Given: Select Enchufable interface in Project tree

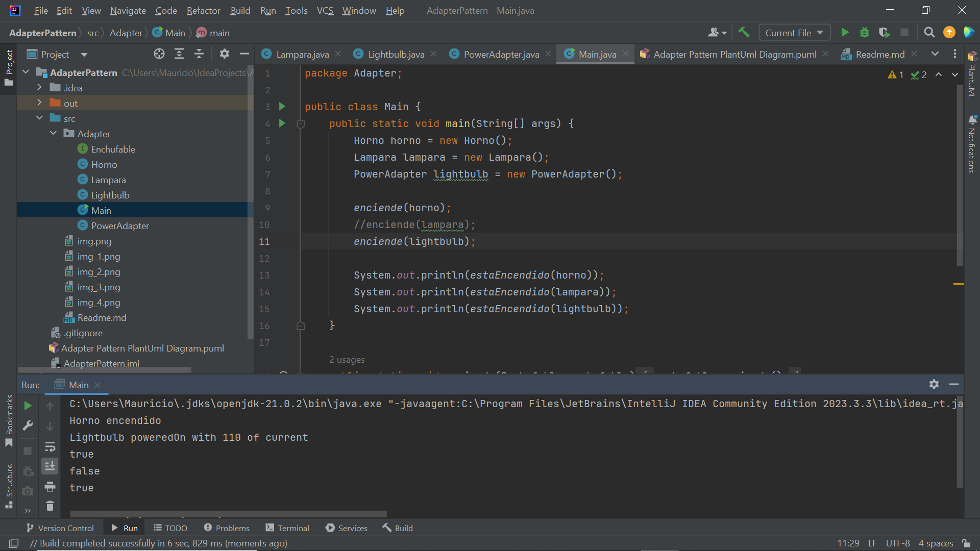Looking at the screenshot, I should [x=113, y=149].
